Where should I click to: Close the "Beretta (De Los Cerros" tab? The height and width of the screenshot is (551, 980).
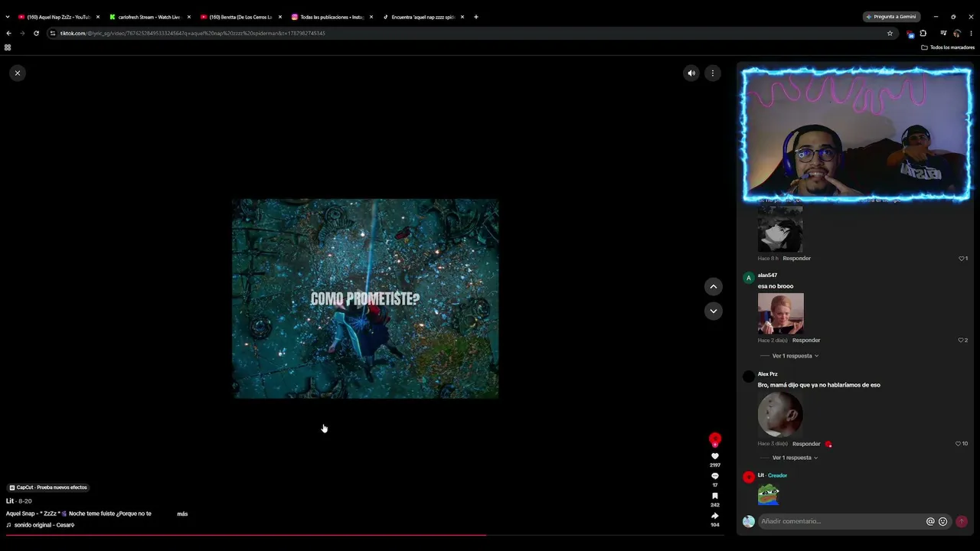(279, 17)
